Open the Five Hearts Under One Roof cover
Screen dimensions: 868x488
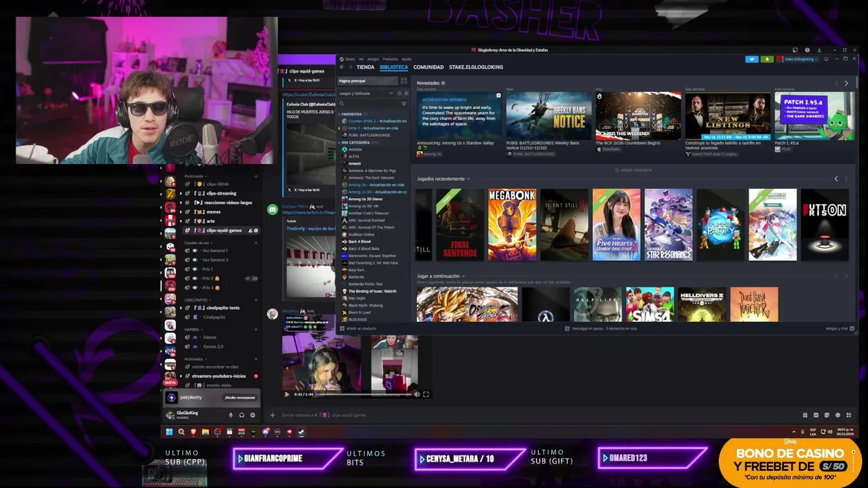click(616, 225)
